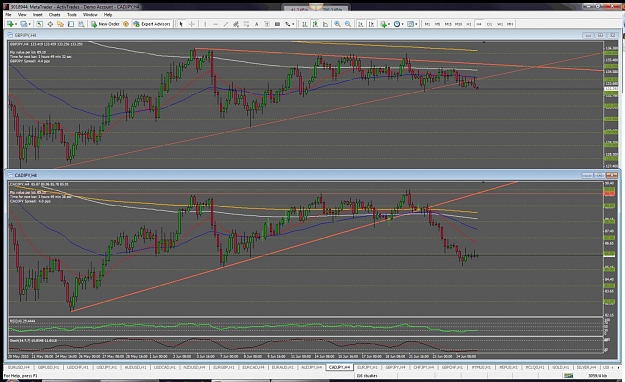Open the View menu

click(22, 14)
